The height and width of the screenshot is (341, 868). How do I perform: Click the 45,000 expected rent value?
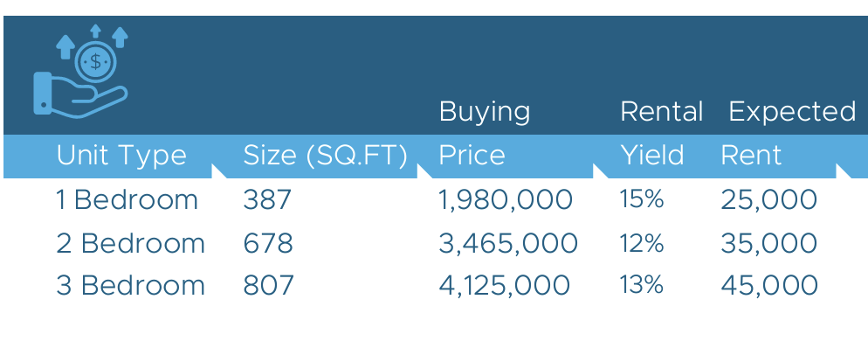pos(769,286)
